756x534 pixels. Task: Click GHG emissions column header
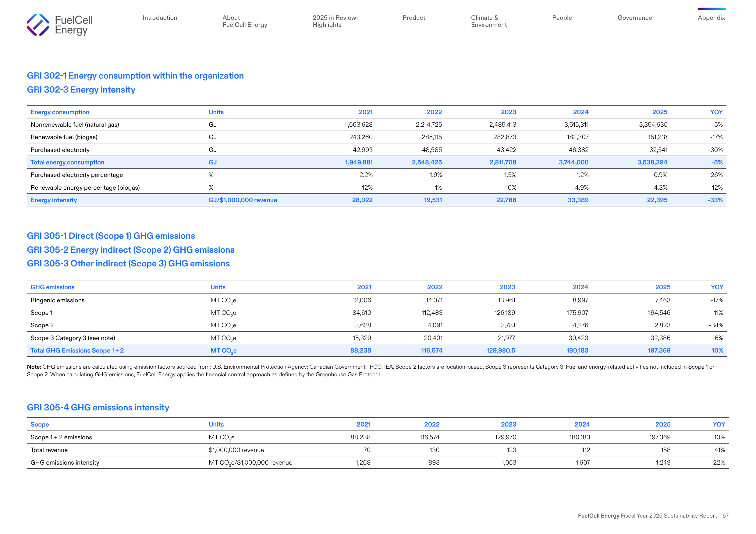click(x=52, y=287)
